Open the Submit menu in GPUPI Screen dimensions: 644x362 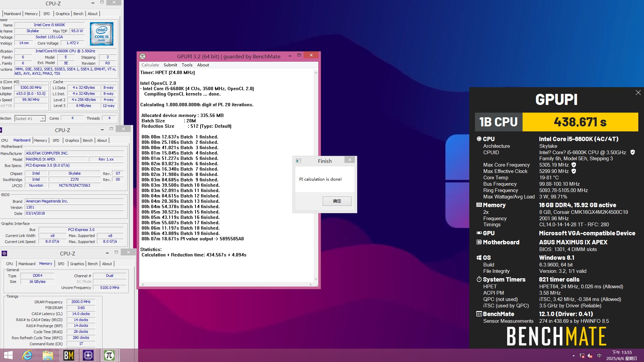pos(170,65)
